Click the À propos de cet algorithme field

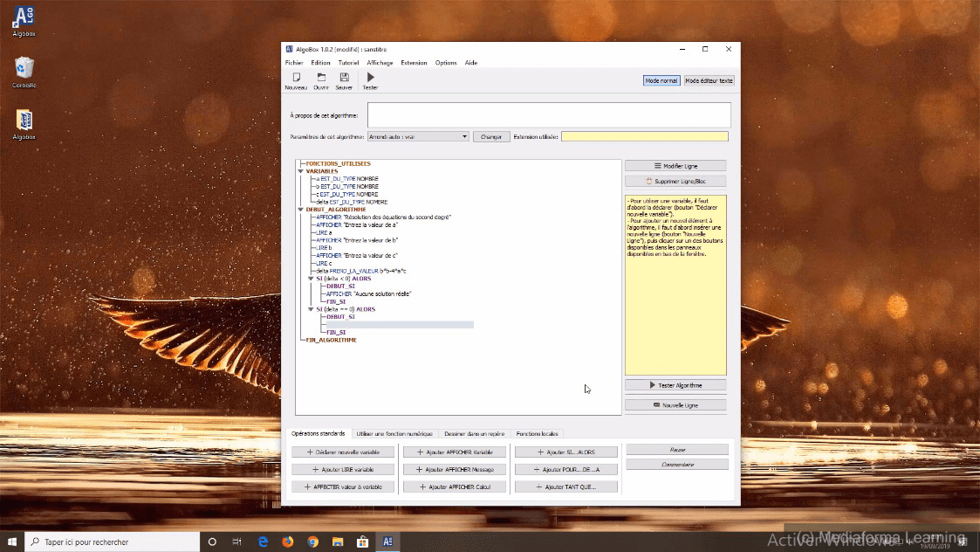[x=548, y=114]
